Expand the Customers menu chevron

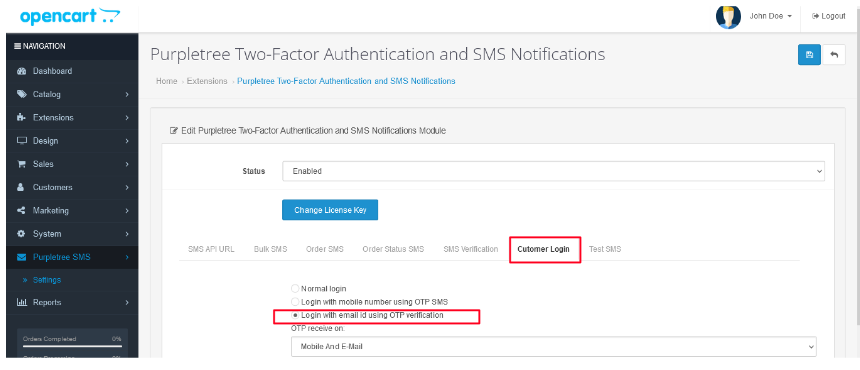[127, 187]
